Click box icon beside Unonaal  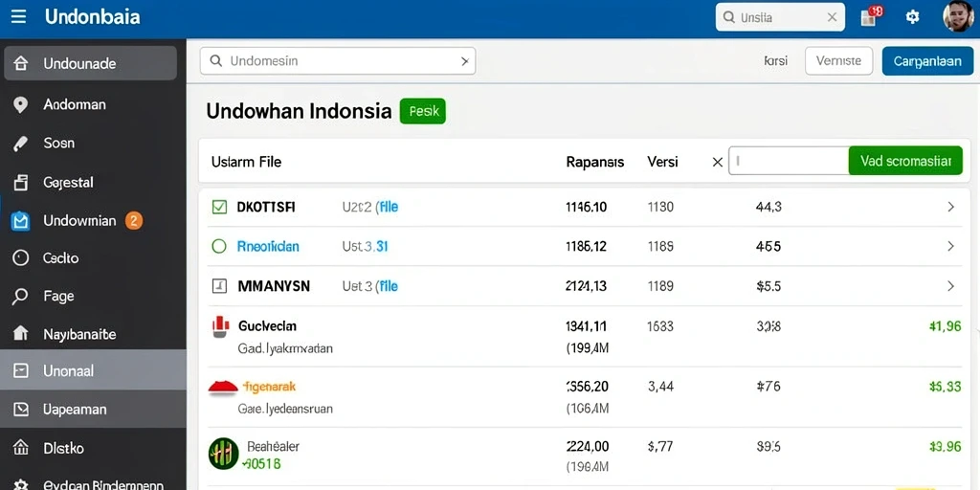click(x=21, y=371)
